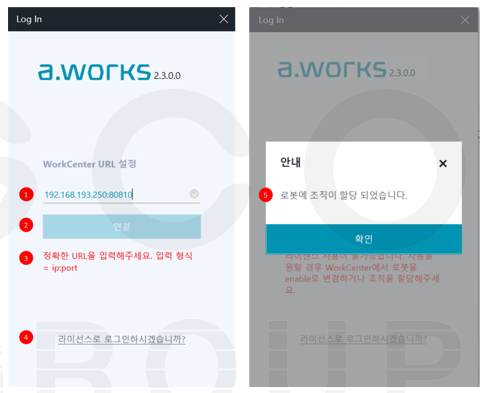This screenshot has width=489, height=393.
Task: Click the '안내' dialog title
Action: [x=290, y=162]
